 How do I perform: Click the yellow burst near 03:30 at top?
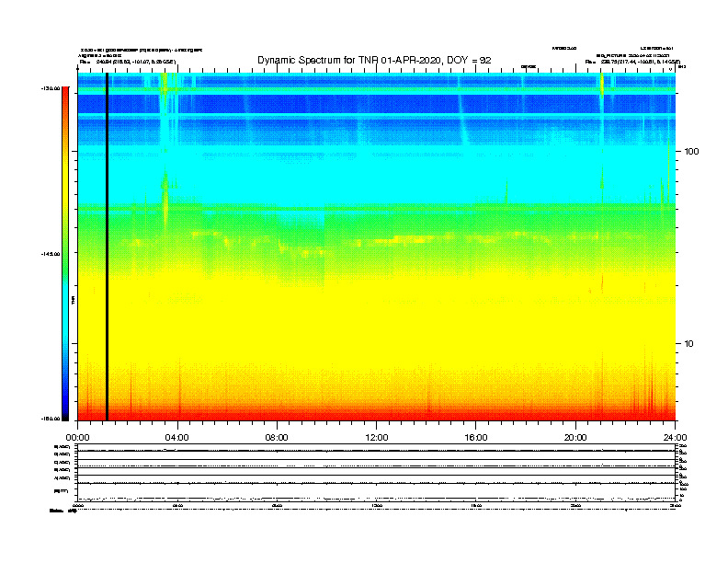click(x=165, y=84)
